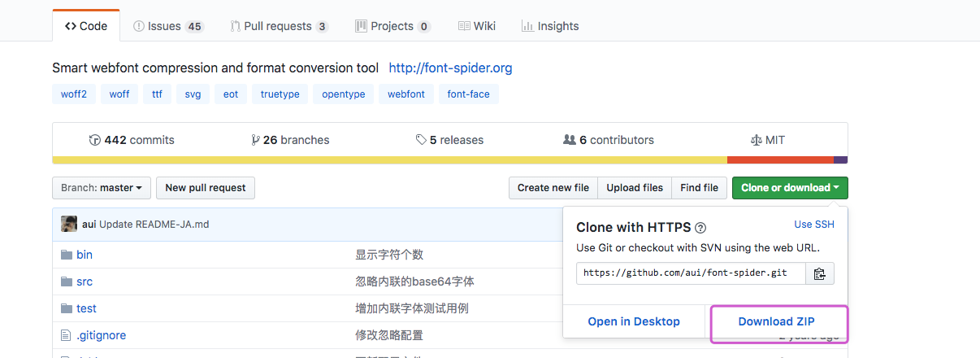Open the Pull requests tab
The image size is (980, 358).
[x=279, y=26]
